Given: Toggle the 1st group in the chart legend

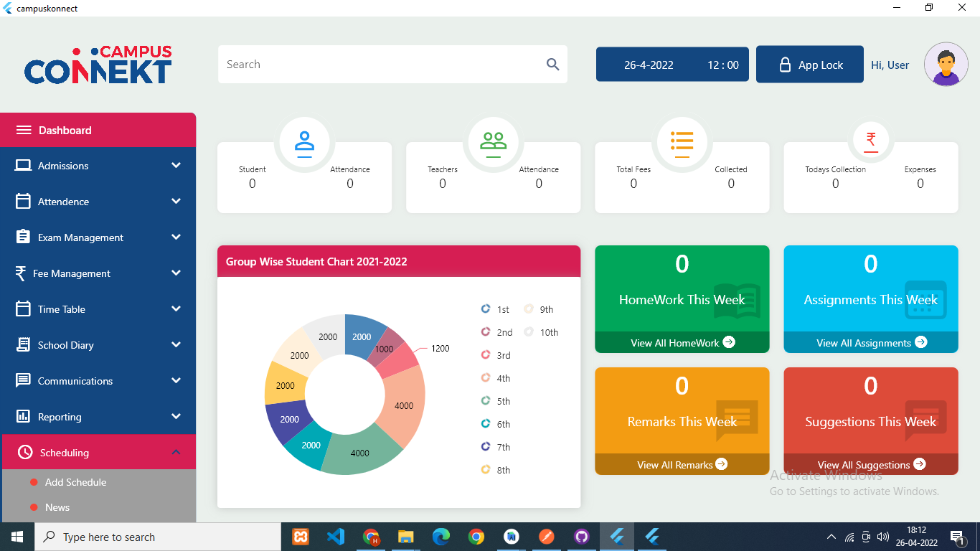Looking at the screenshot, I should click(x=495, y=309).
